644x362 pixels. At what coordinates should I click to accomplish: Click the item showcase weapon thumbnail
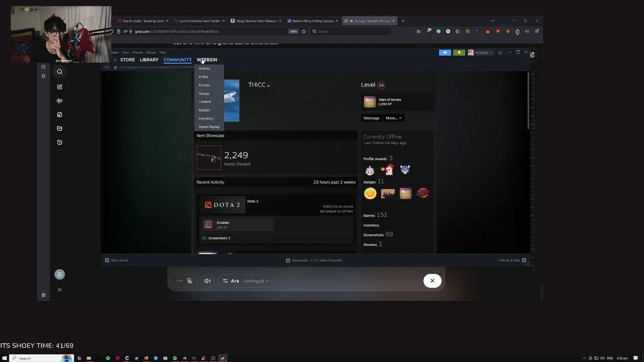208,158
